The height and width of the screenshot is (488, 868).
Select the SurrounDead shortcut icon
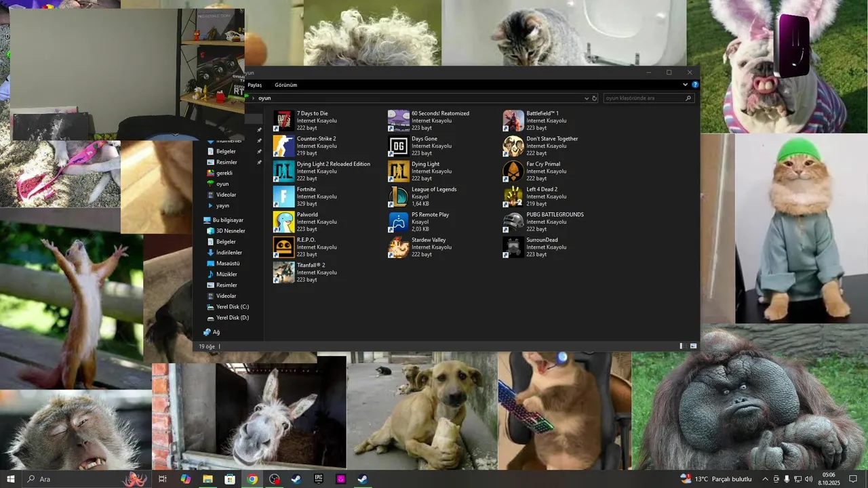pyautogui.click(x=513, y=247)
